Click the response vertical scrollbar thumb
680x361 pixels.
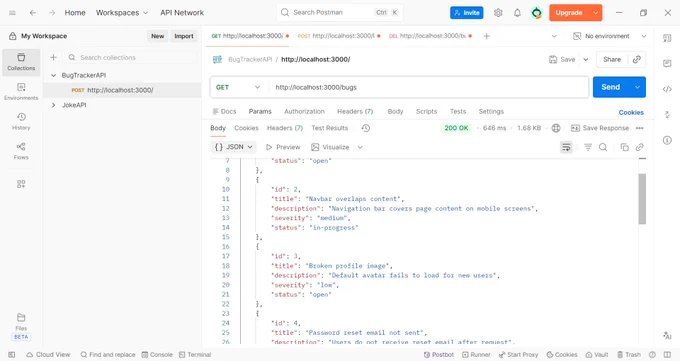[x=642, y=199]
